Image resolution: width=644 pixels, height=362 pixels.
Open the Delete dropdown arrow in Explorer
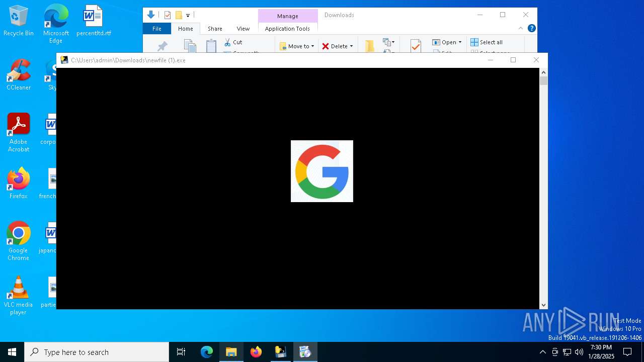(351, 46)
